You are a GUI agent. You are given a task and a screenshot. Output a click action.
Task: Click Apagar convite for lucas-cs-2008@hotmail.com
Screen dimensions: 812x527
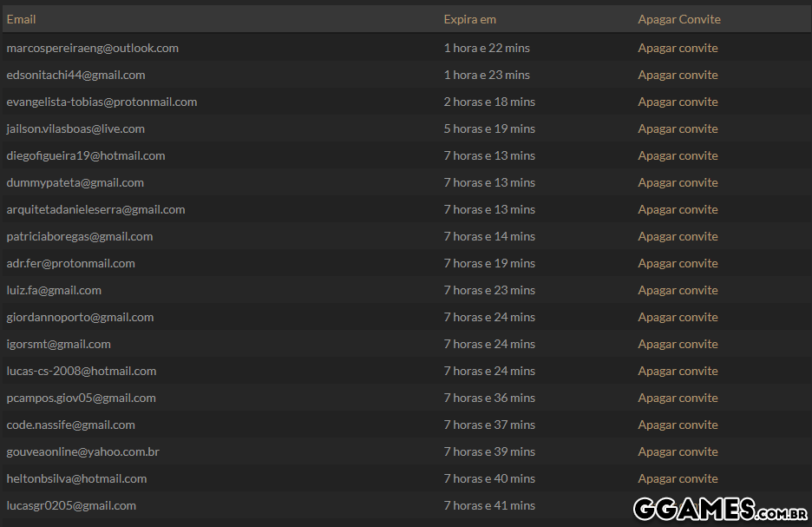tap(678, 371)
